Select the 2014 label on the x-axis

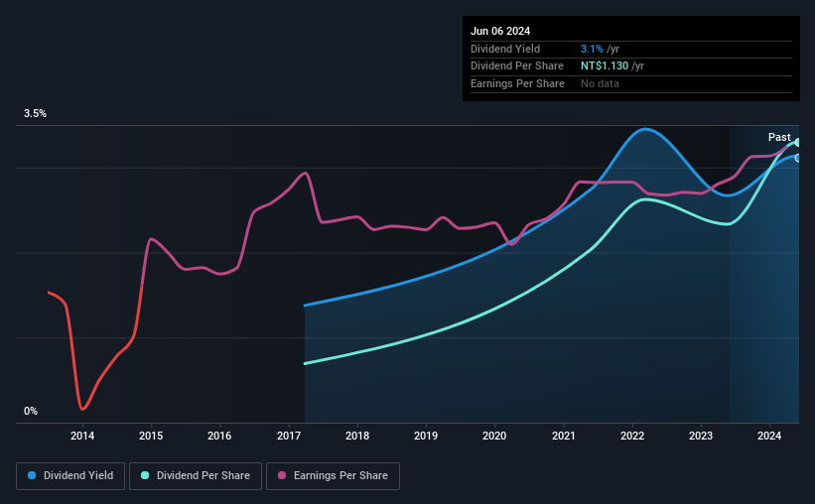click(82, 436)
